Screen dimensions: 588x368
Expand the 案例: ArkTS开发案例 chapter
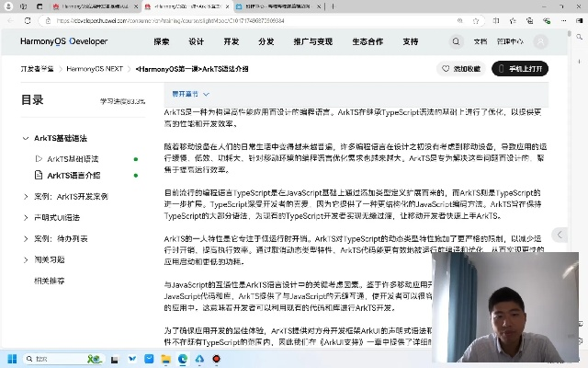[x=26, y=196]
